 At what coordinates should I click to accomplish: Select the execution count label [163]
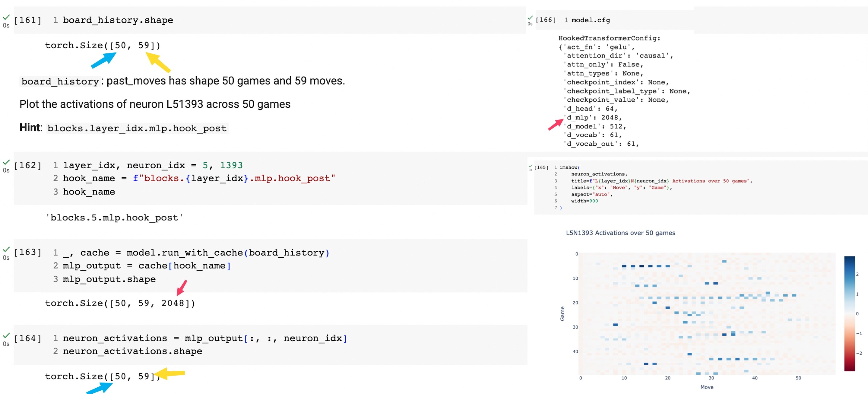pyautogui.click(x=28, y=253)
